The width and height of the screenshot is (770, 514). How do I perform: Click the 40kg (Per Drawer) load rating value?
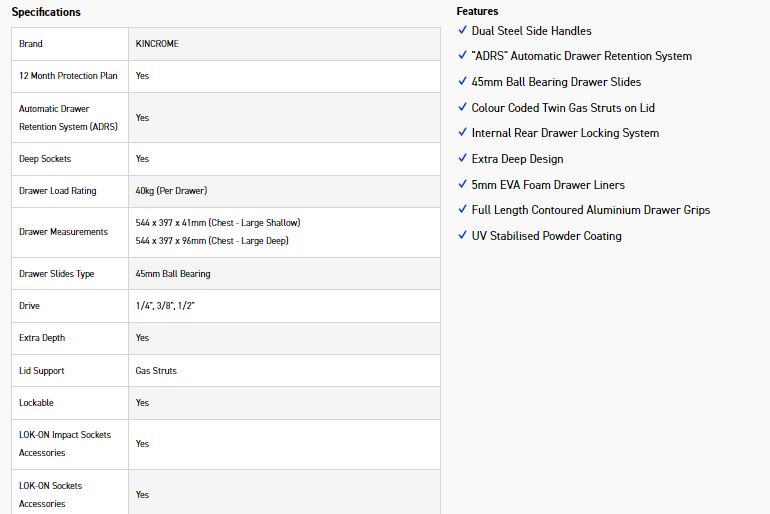[171, 191]
